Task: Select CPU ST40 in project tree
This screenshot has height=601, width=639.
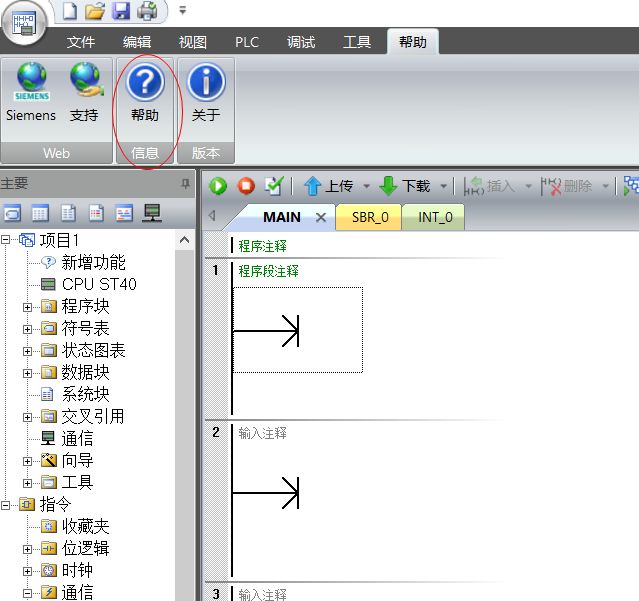Action: [x=98, y=284]
